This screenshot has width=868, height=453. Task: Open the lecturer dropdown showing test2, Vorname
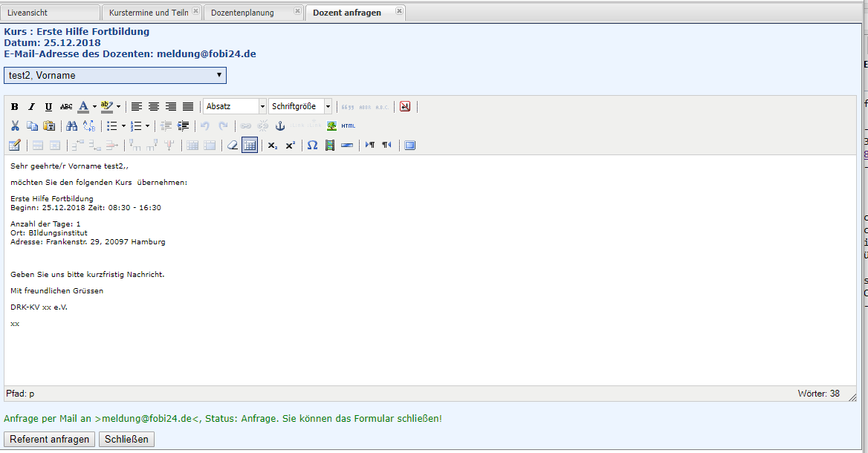pos(115,75)
